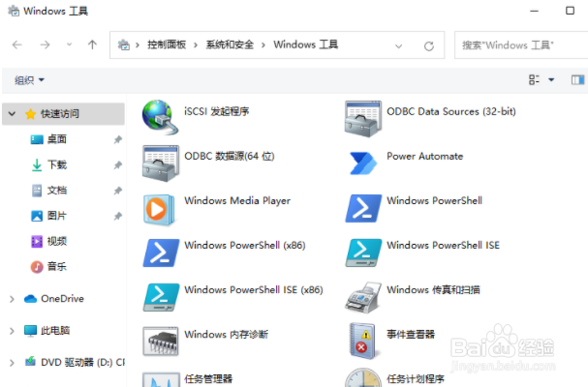The width and height of the screenshot is (588, 387).
Task: Open the view options dropdown arrow
Action: 551,79
